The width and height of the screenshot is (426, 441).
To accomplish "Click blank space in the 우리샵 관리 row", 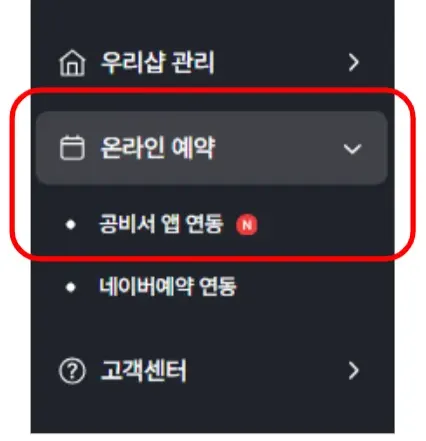I will click(280, 63).
